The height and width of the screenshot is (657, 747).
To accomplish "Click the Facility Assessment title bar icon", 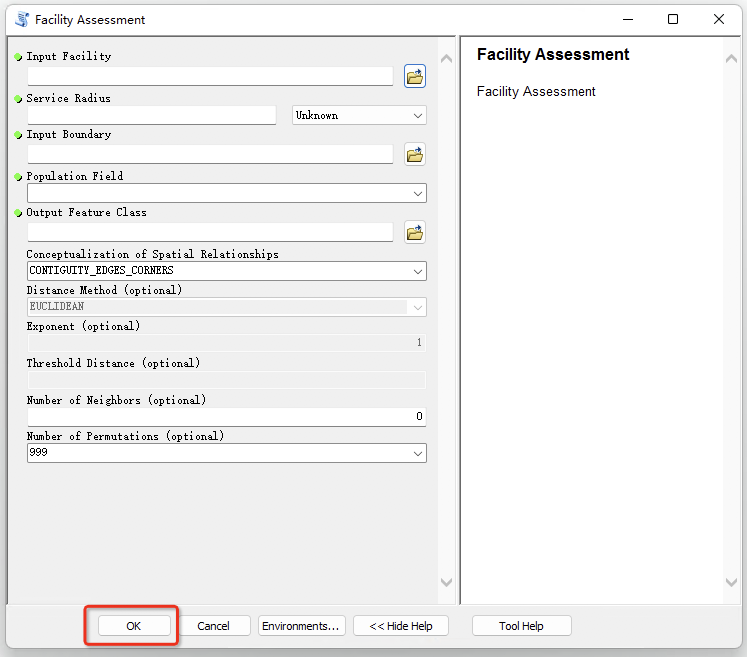I will 21,19.
